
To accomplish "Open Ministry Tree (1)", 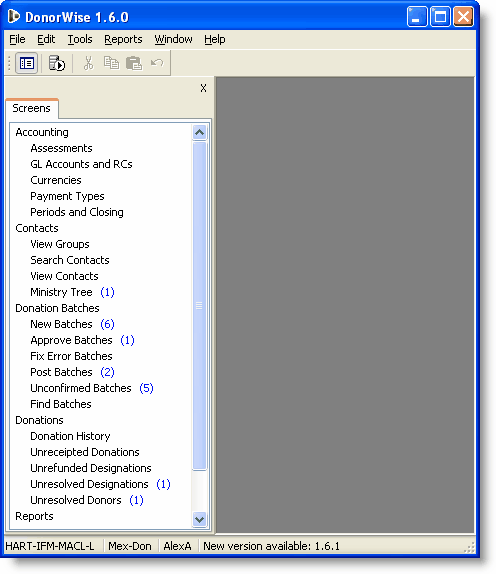I will click(x=72, y=292).
